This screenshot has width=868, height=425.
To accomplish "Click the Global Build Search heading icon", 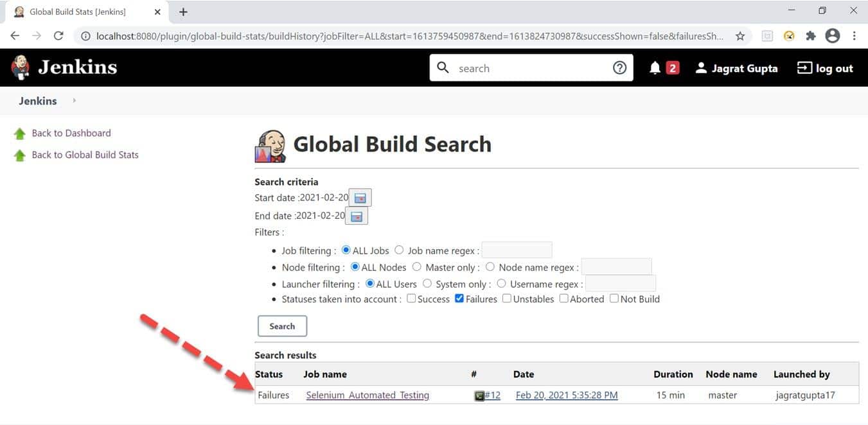I will pos(270,146).
